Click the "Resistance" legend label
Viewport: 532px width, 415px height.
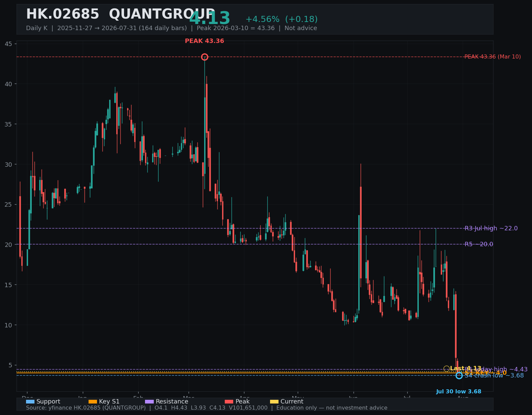(x=172, y=401)
